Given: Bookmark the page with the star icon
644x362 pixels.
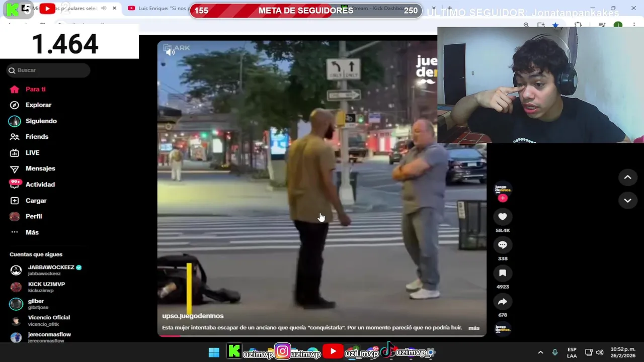Looking at the screenshot, I should 555,25.
